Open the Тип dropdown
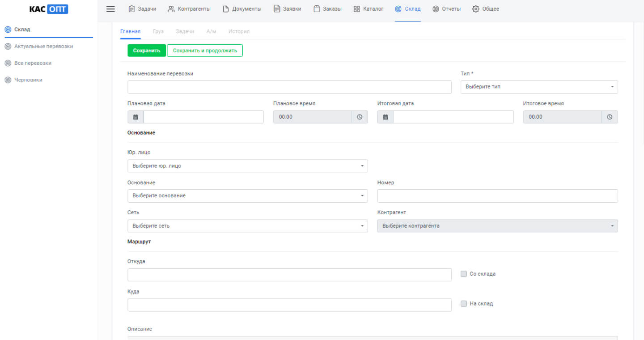The width and height of the screenshot is (644, 340). click(539, 87)
